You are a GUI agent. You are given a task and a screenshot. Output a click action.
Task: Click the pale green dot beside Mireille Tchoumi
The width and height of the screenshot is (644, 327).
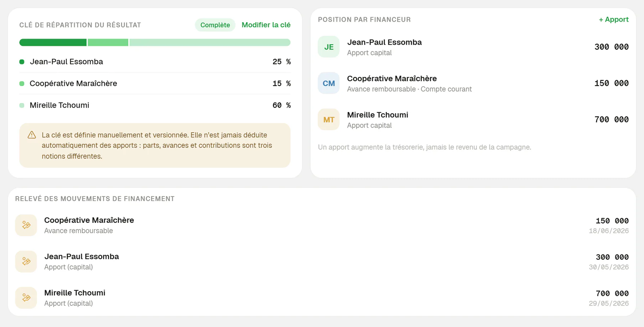click(x=22, y=105)
